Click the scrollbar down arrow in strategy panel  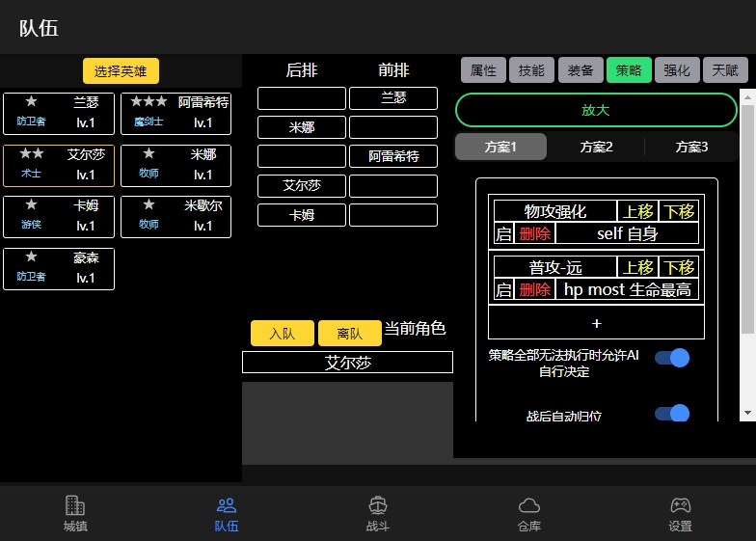(746, 412)
